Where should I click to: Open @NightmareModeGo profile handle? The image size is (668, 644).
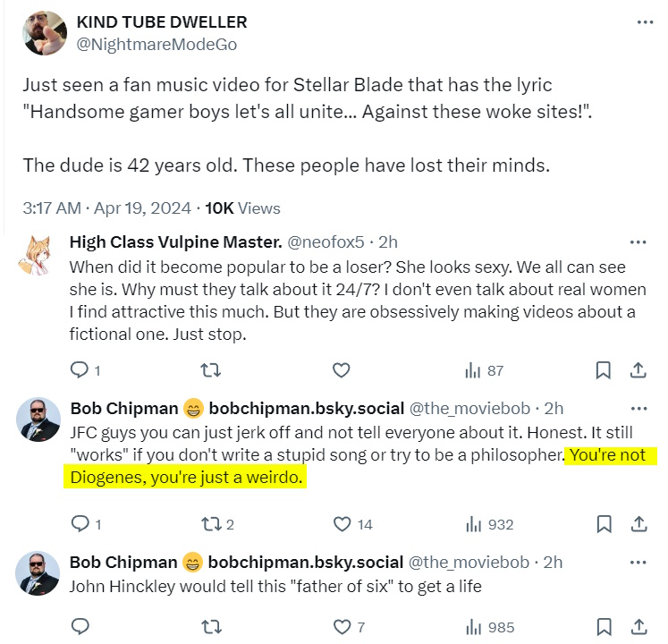click(x=157, y=44)
